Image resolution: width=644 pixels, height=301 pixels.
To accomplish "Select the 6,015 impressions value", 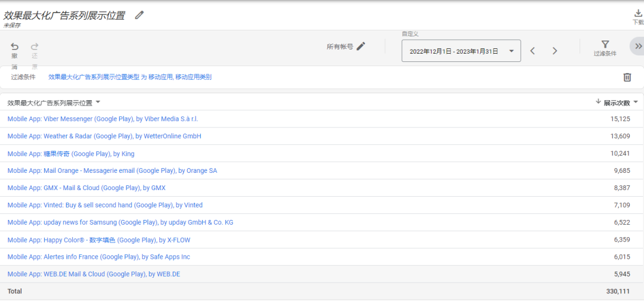I will coord(622,257).
